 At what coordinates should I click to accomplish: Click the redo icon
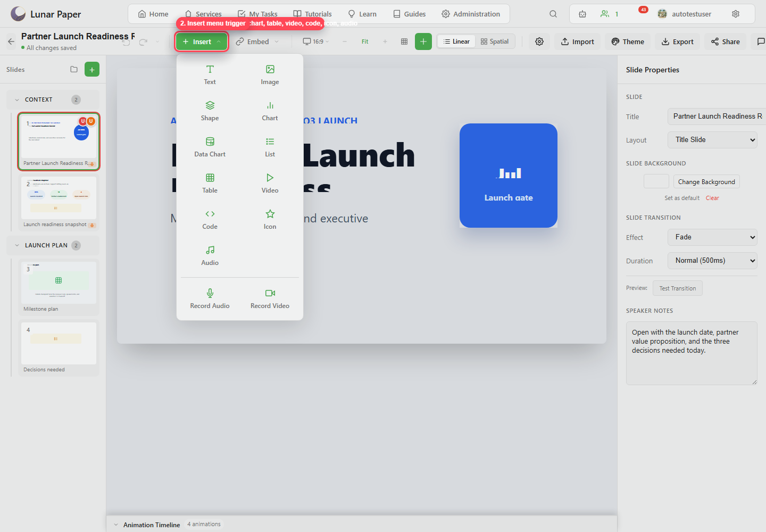[x=143, y=41]
